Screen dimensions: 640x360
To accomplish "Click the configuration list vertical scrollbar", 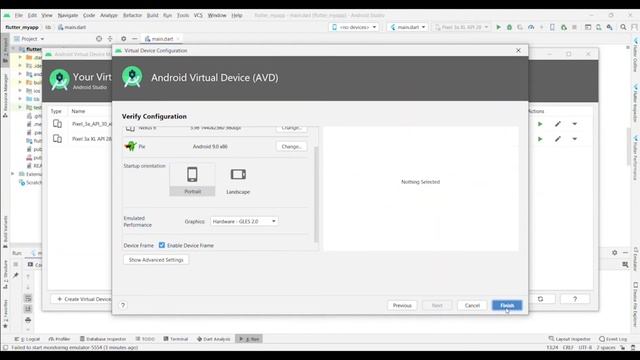I will [316, 194].
